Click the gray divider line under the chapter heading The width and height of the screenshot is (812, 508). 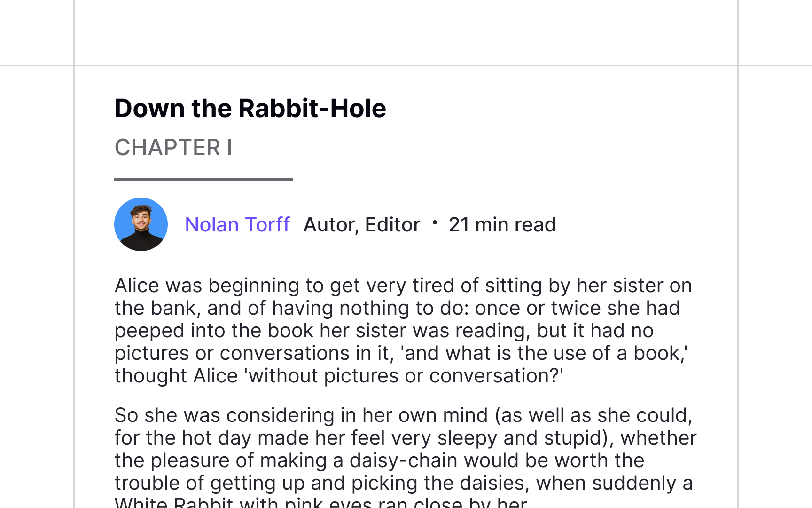click(203, 179)
